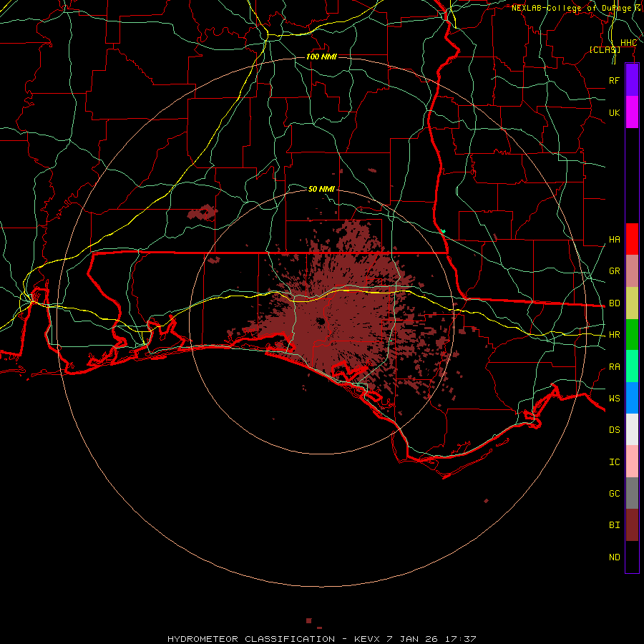Click the Hydrometeor Classification KEVX title caption
644x644 pixels.
point(321,639)
